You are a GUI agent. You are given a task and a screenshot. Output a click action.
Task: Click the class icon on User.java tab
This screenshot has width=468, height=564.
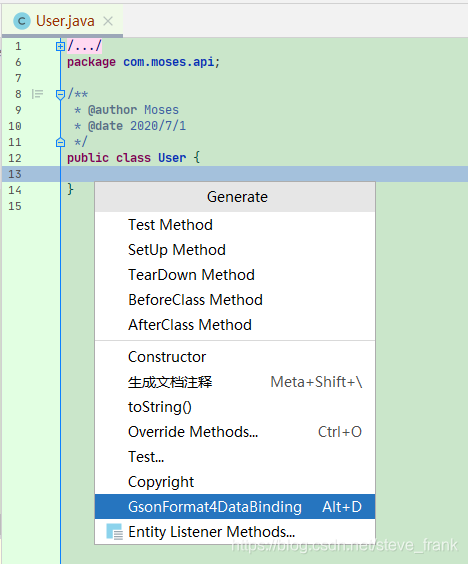(x=22, y=21)
